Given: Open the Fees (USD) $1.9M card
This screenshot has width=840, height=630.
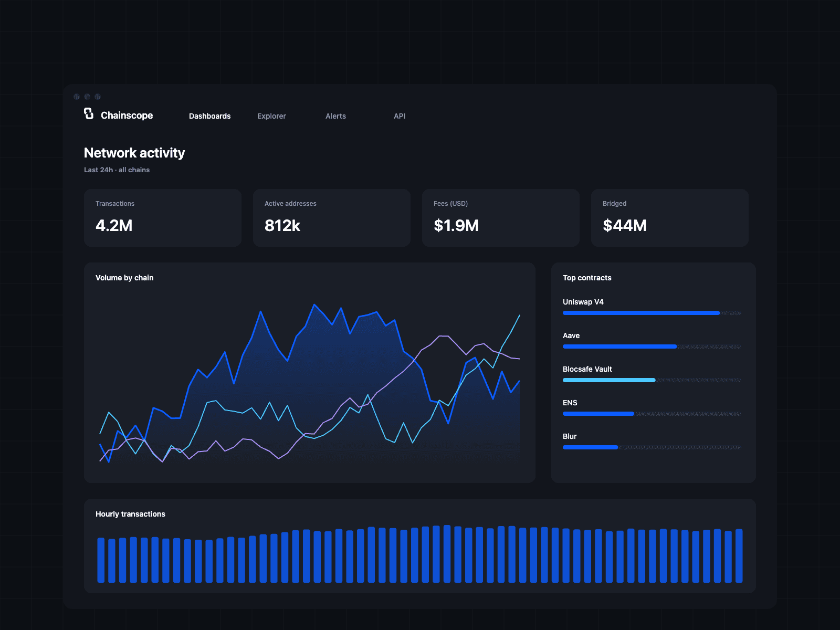Looking at the screenshot, I should [501, 218].
